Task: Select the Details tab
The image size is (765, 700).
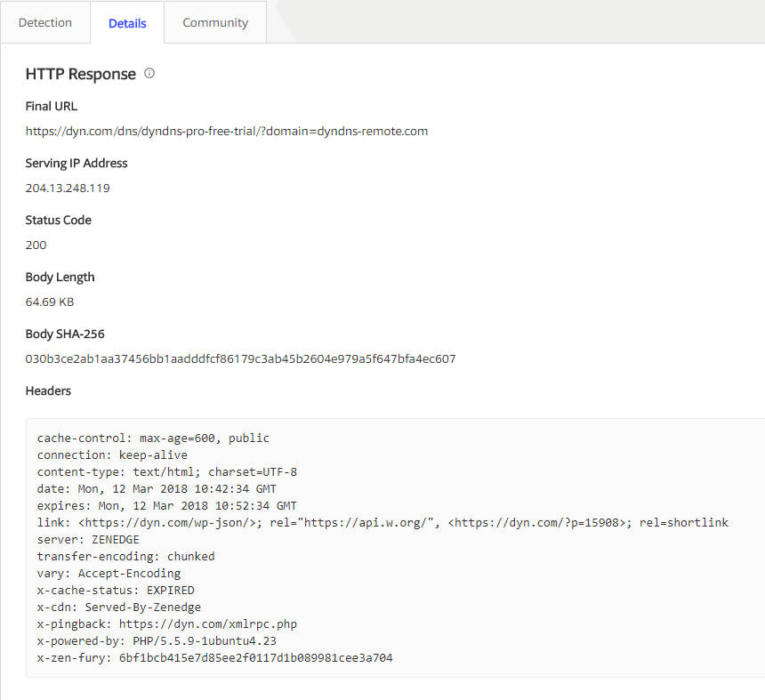Action: pos(127,24)
